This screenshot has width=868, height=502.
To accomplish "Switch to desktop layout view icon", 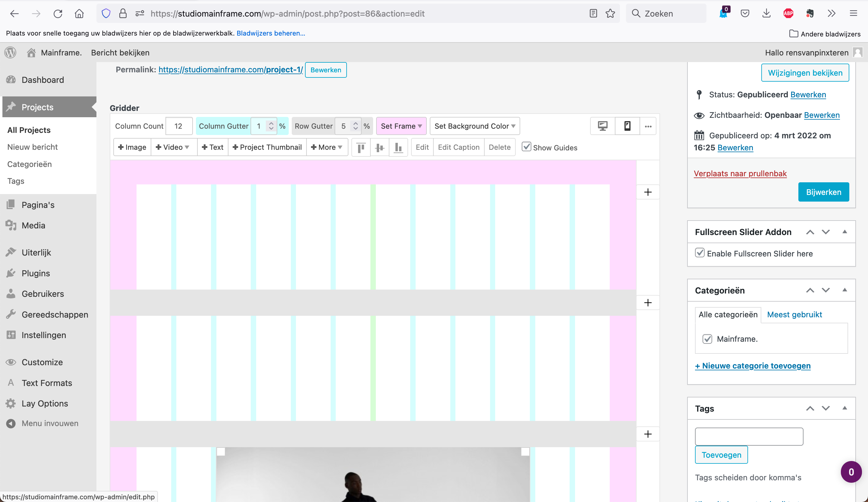I will (602, 126).
